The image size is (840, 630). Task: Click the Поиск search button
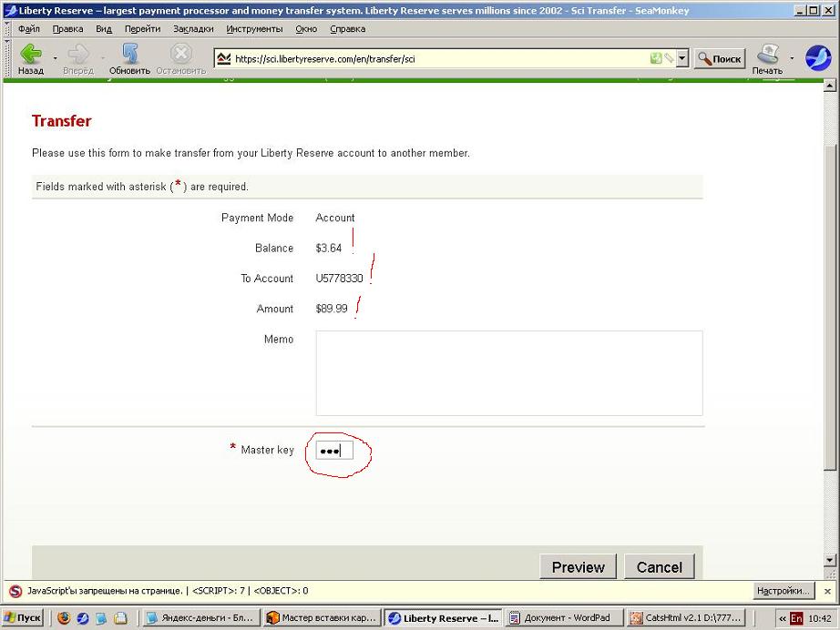pos(720,59)
